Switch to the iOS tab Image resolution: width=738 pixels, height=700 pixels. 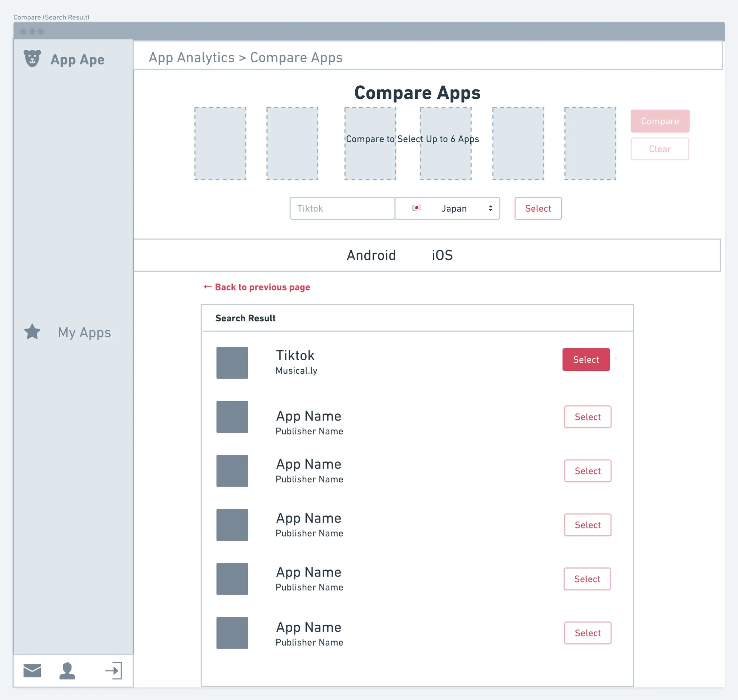pyautogui.click(x=442, y=255)
